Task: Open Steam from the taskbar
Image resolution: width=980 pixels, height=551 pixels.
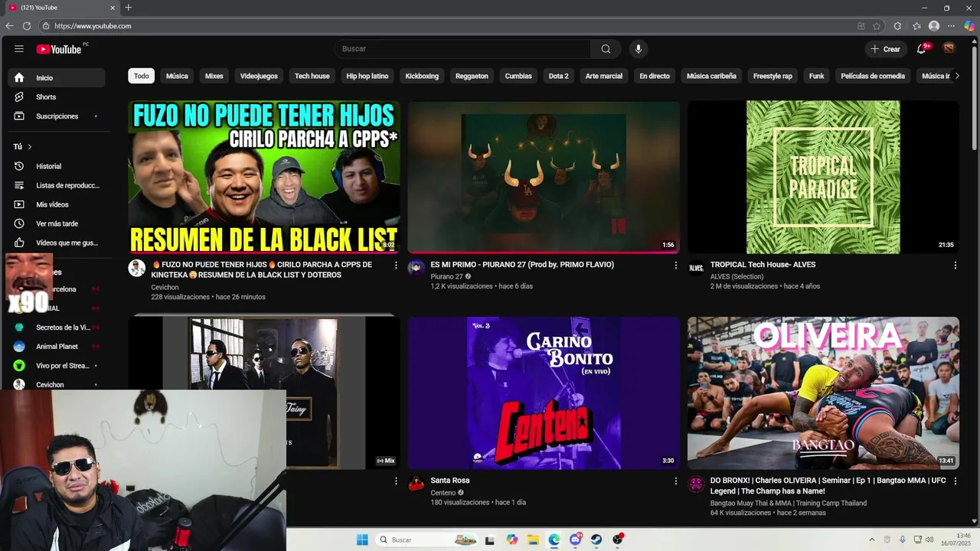Action: (x=596, y=540)
